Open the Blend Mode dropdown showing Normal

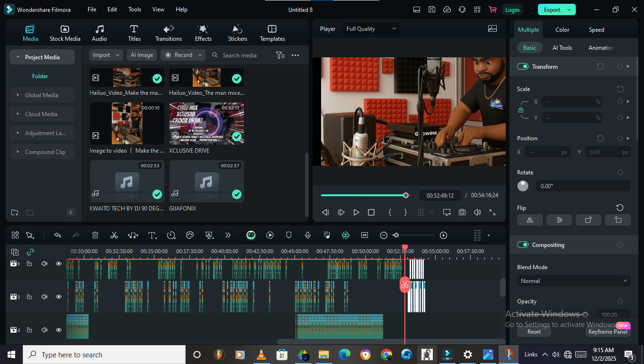click(573, 281)
